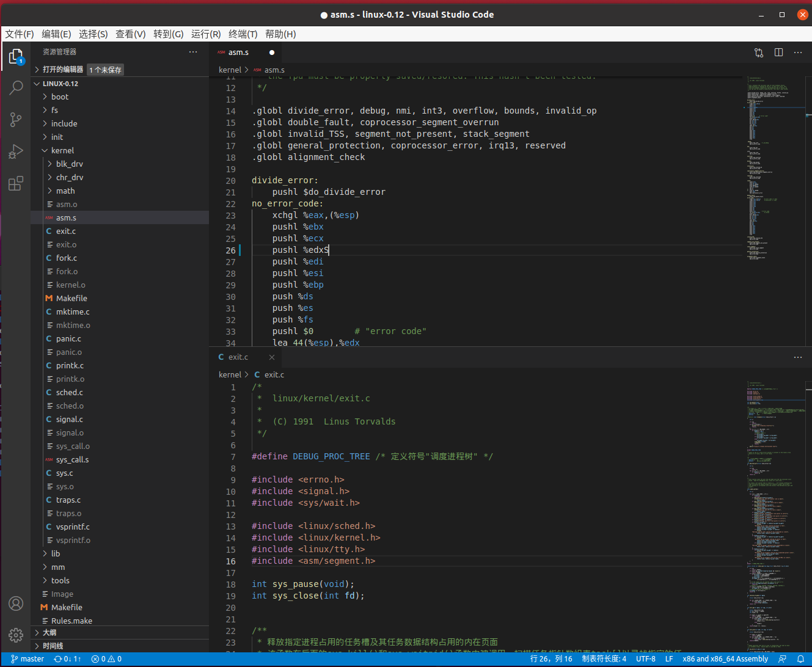The height and width of the screenshot is (667, 812).
Task: Open Run and Debug view icon
Action: [16, 151]
